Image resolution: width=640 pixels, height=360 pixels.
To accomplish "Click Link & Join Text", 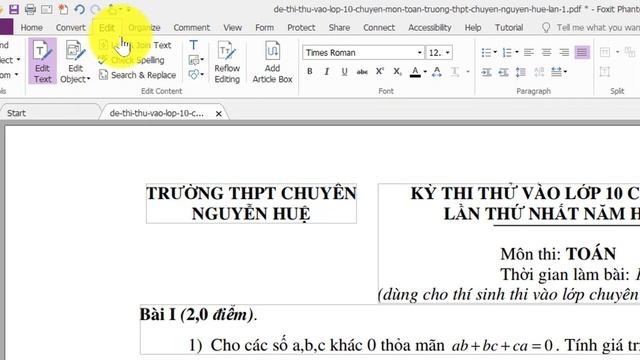I will click(x=136, y=45).
